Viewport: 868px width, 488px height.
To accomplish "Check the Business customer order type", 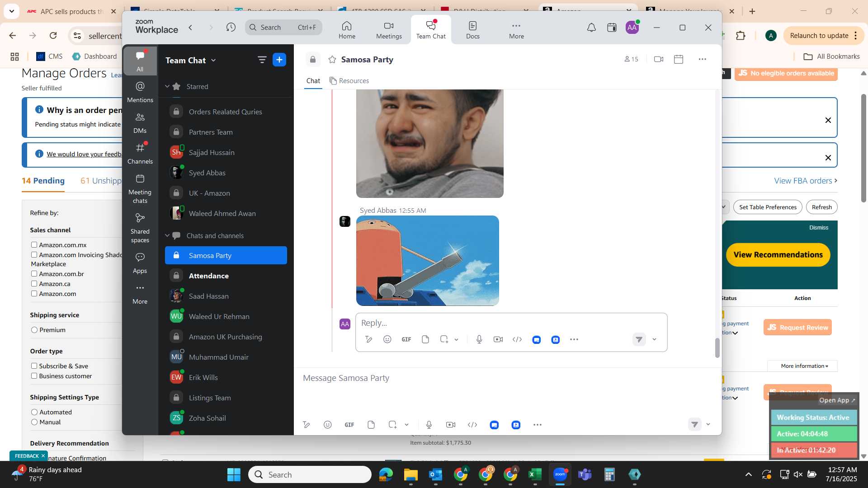I will (34, 376).
